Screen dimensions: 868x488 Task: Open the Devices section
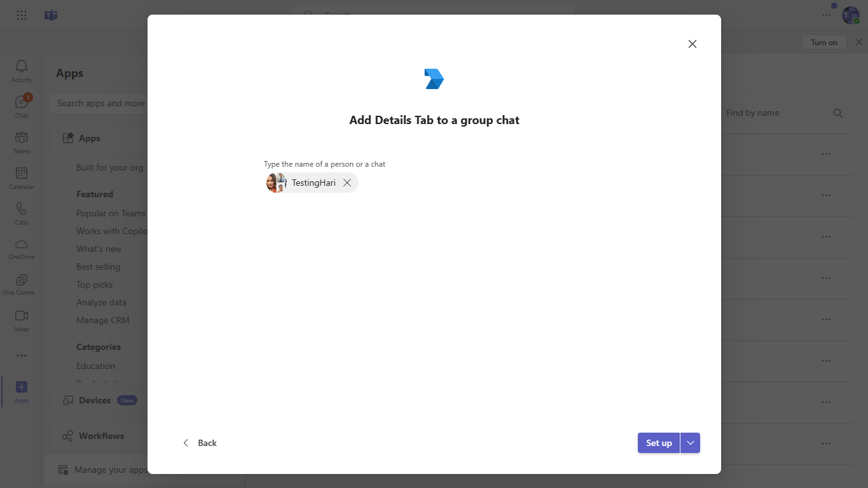point(95,400)
